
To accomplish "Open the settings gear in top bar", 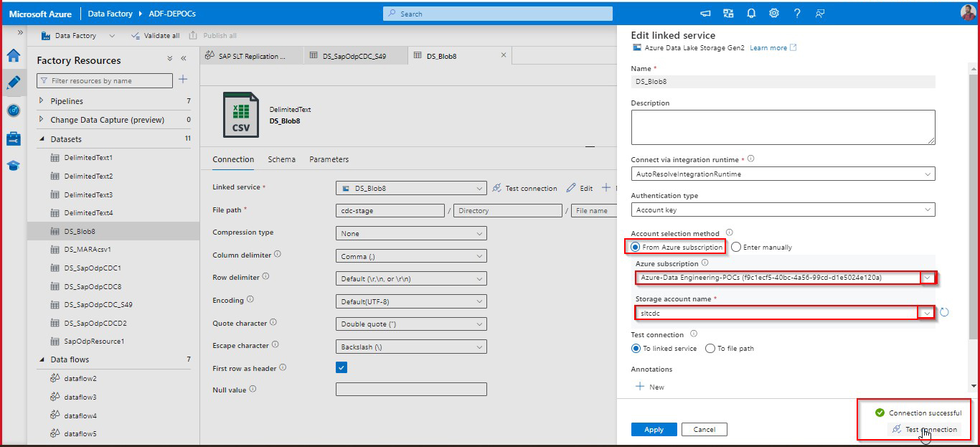I will (774, 13).
